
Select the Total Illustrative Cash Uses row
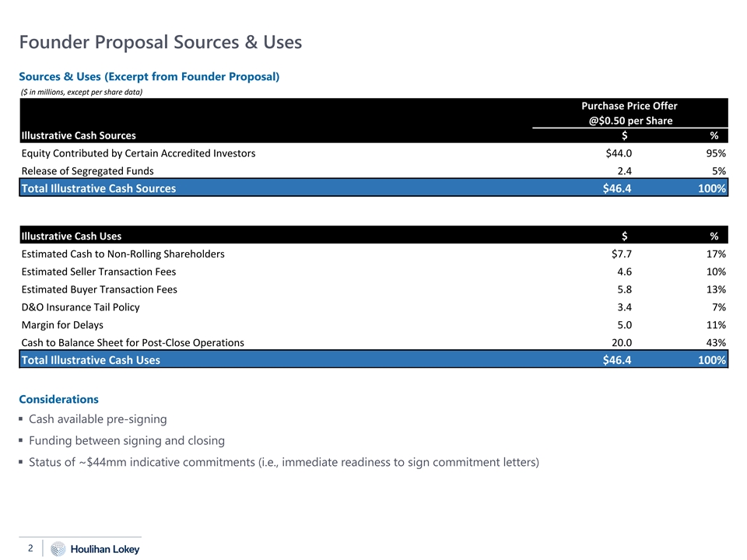(90, 360)
